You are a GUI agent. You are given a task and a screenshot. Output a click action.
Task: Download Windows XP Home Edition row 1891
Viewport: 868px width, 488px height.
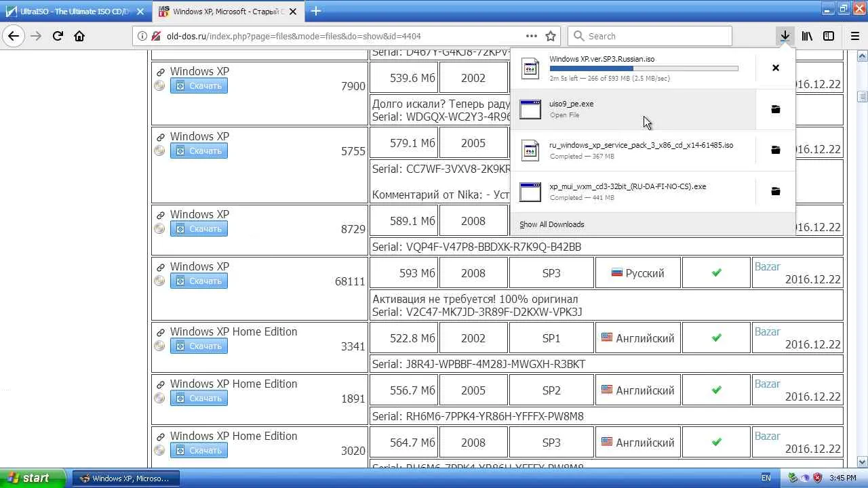(x=199, y=398)
